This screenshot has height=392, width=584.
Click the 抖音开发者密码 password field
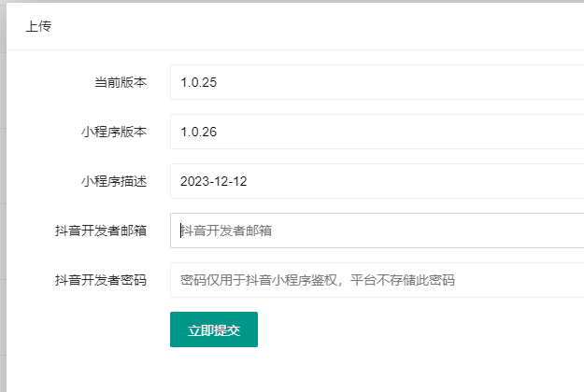(377, 280)
